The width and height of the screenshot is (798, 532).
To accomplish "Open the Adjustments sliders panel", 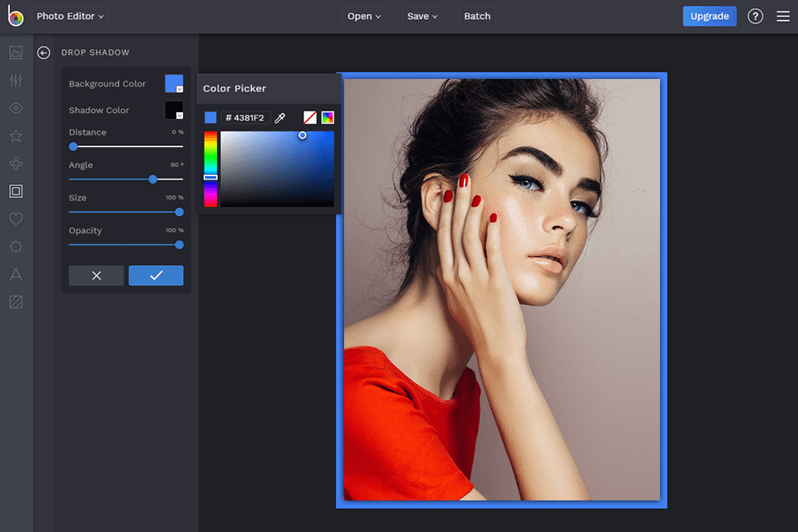I will click(x=15, y=80).
